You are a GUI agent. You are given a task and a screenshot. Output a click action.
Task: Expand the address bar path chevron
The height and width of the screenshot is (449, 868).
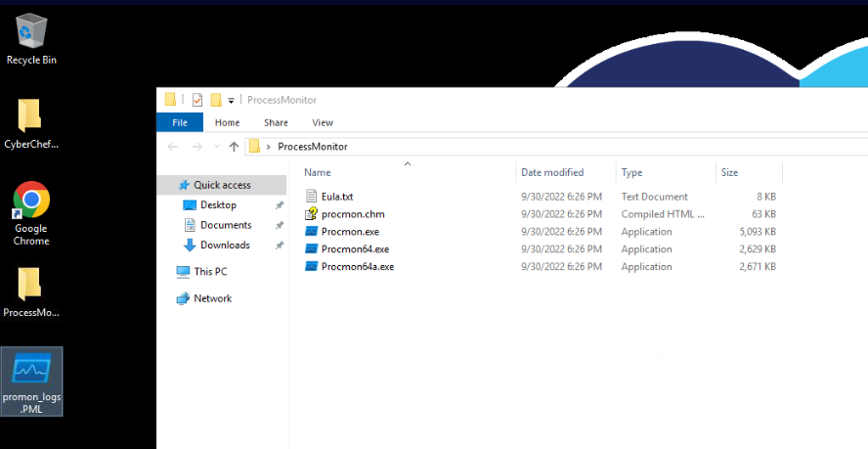pos(269,147)
